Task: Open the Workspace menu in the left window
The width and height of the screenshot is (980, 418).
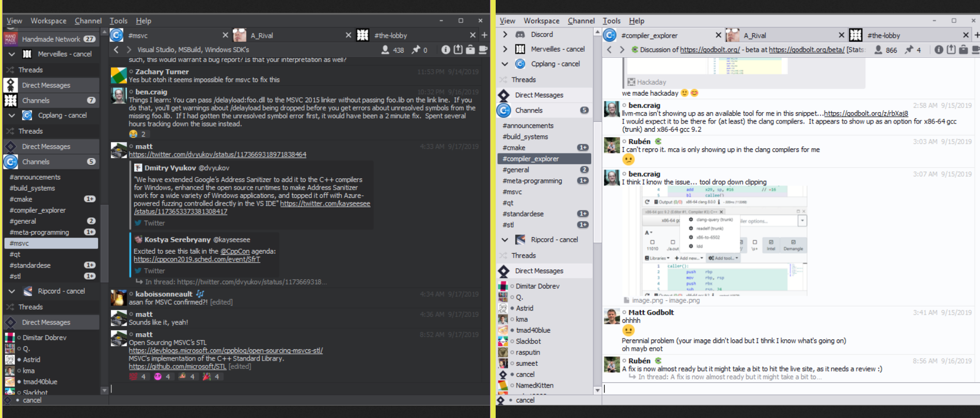Action: [49, 21]
